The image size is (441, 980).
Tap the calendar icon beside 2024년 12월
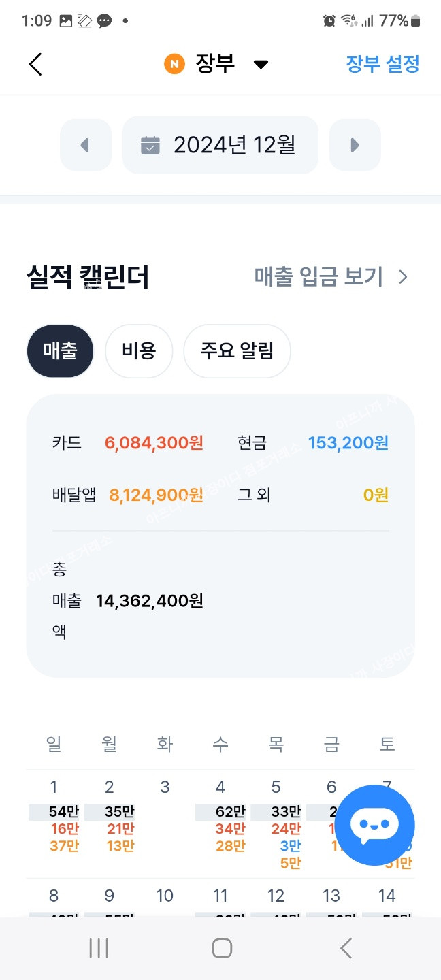coord(150,145)
